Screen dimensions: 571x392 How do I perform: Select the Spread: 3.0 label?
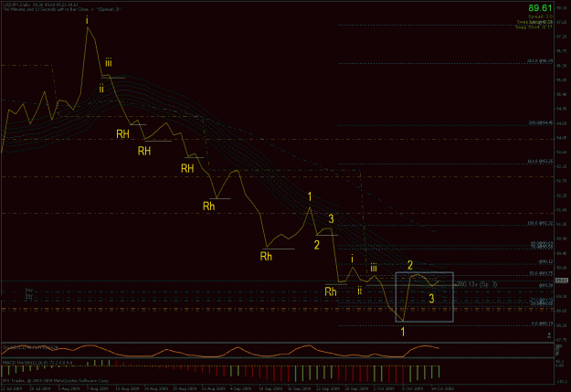[540, 16]
